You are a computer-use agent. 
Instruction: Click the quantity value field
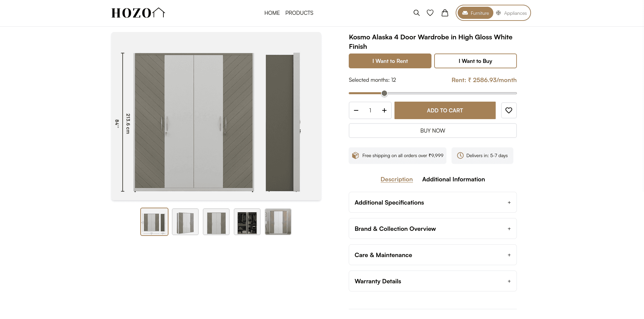370,110
